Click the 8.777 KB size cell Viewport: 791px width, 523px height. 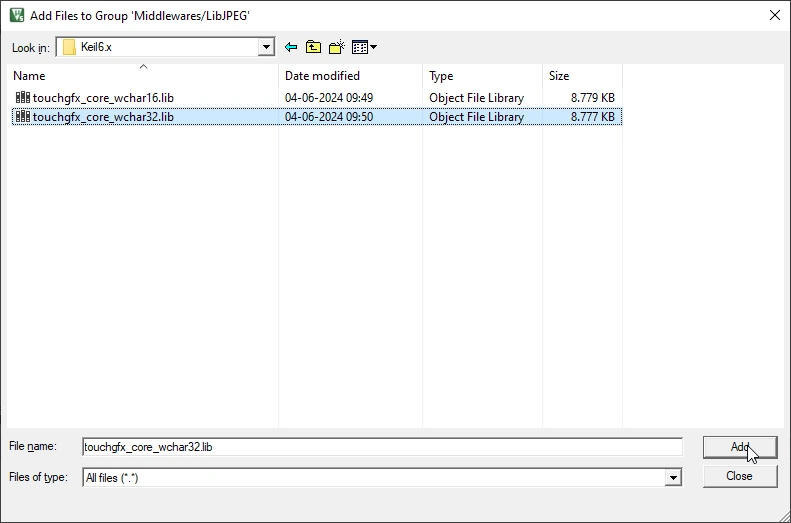coord(592,117)
